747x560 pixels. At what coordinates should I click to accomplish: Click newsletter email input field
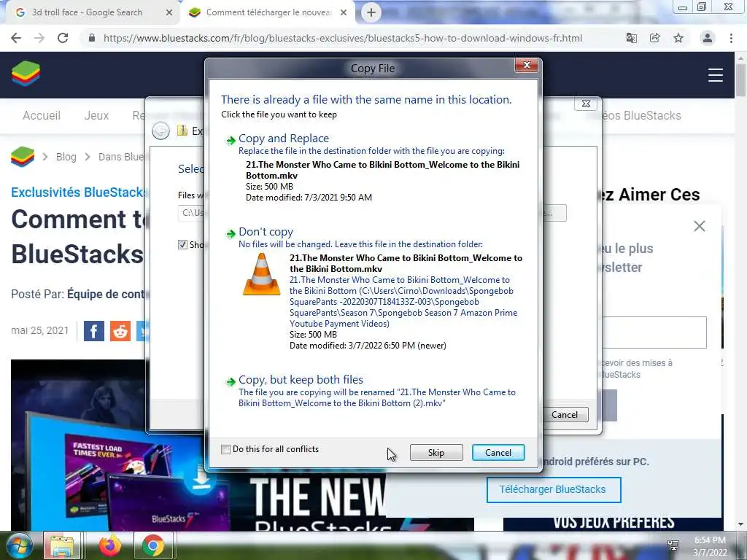(654, 332)
